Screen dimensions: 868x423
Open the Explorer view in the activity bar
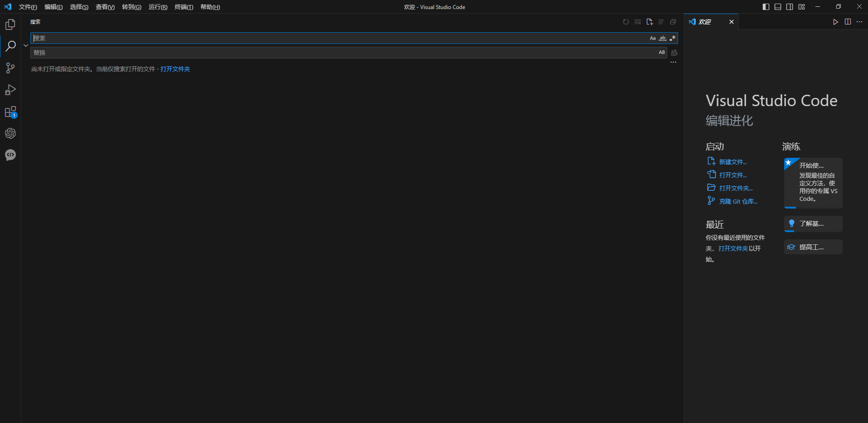[10, 24]
